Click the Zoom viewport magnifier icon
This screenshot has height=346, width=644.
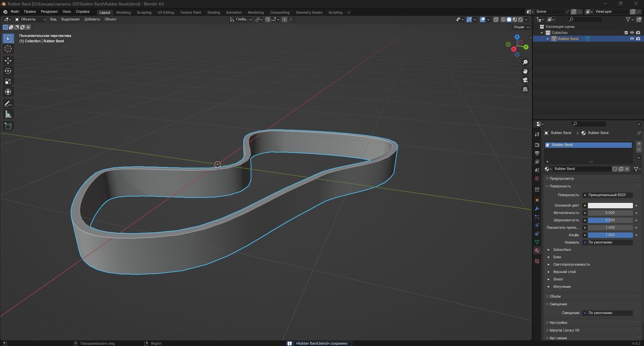coord(525,62)
